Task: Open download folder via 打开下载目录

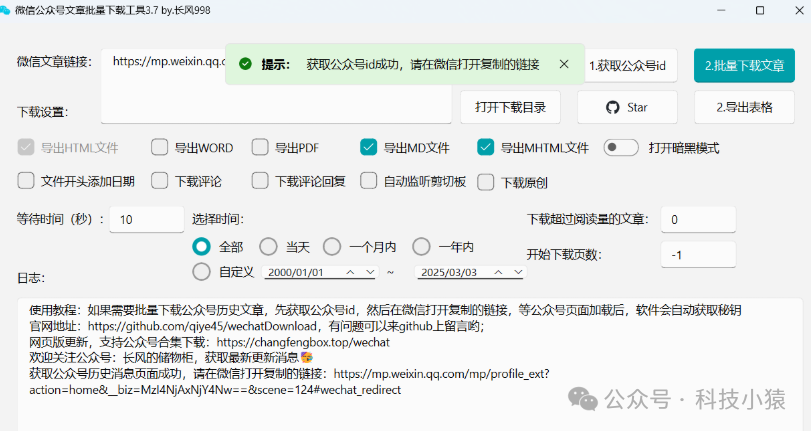Action: click(510, 107)
